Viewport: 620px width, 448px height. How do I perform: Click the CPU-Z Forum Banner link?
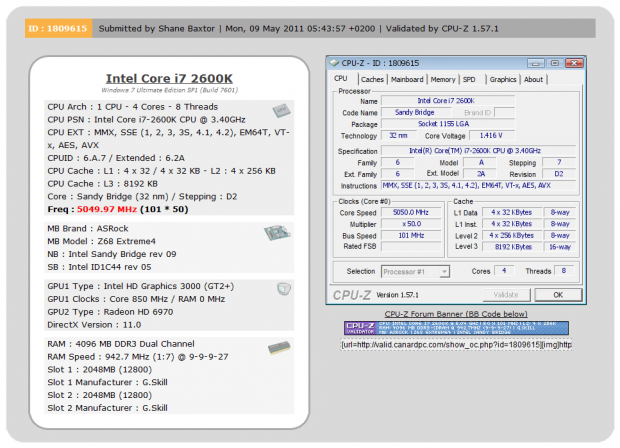pos(456,314)
